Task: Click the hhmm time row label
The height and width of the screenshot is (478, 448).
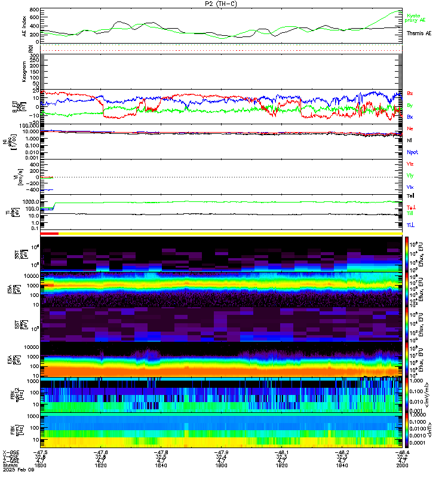Action: [9, 465]
